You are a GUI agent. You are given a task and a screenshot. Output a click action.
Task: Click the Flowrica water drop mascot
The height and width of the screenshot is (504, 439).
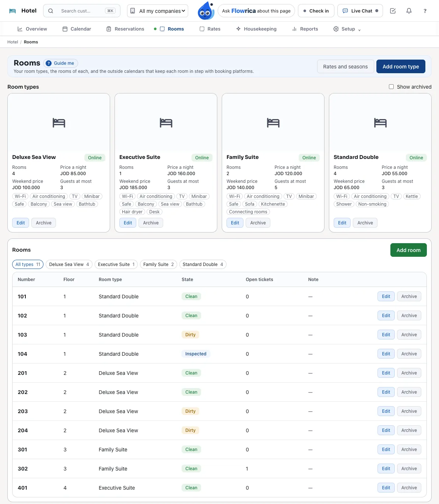click(206, 11)
